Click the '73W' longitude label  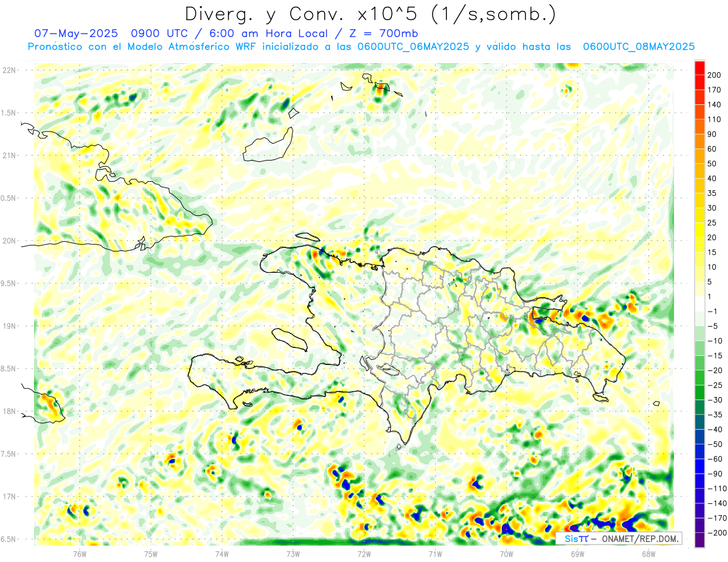[x=293, y=554]
